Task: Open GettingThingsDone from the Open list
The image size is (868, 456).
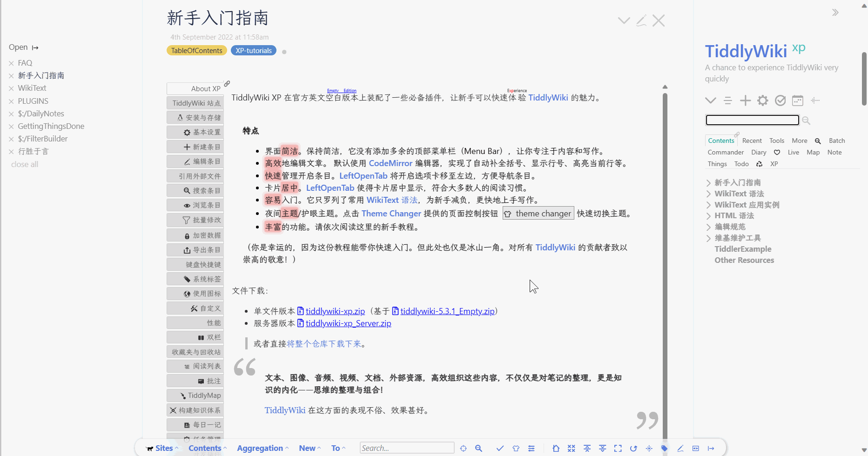Action: [51, 126]
